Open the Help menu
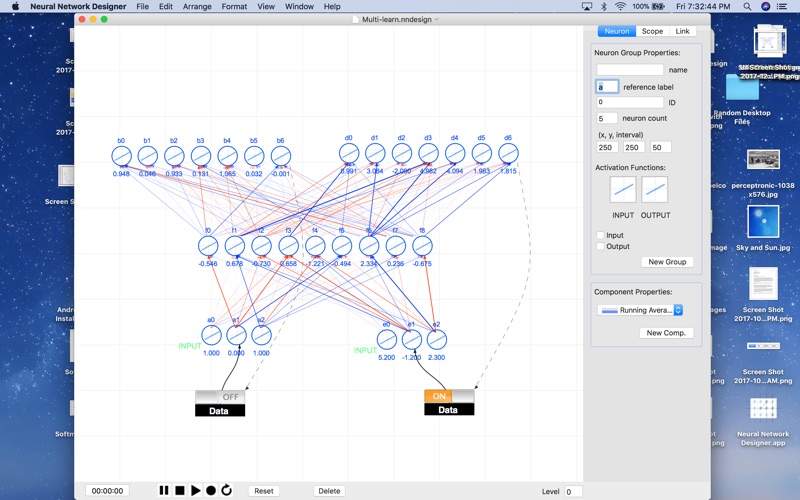The width and height of the screenshot is (800, 500). [332, 7]
